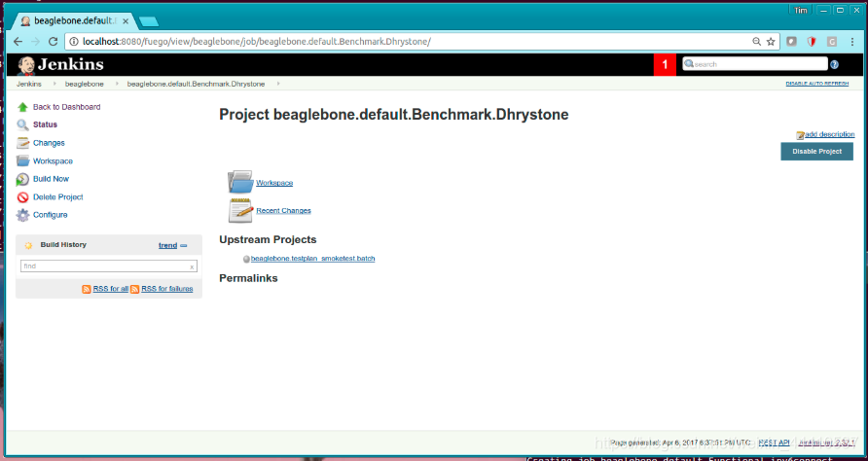
Task: Click the browser address bar URL
Action: [x=257, y=42]
